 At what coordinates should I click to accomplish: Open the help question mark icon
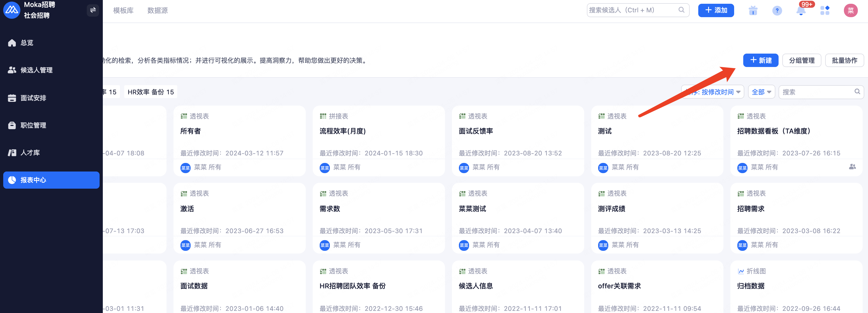(777, 10)
